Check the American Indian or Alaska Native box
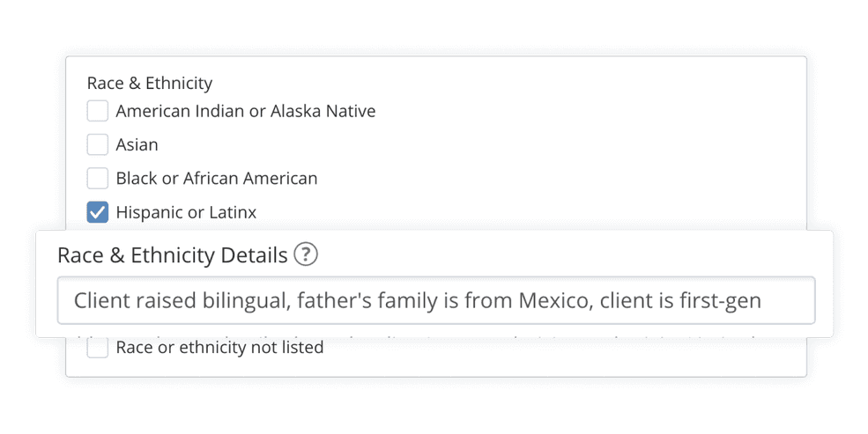 pyautogui.click(x=98, y=111)
